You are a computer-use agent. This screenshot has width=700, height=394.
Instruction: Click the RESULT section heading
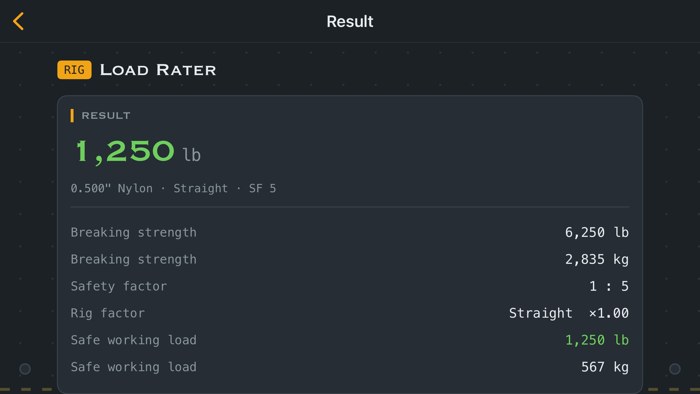point(106,116)
